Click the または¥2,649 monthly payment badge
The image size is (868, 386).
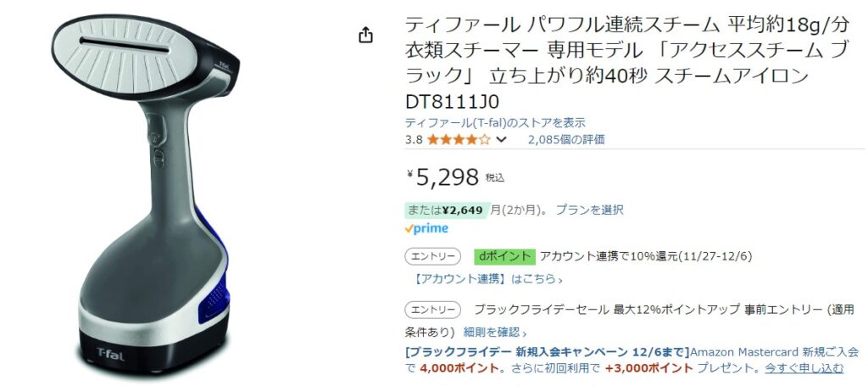point(444,210)
